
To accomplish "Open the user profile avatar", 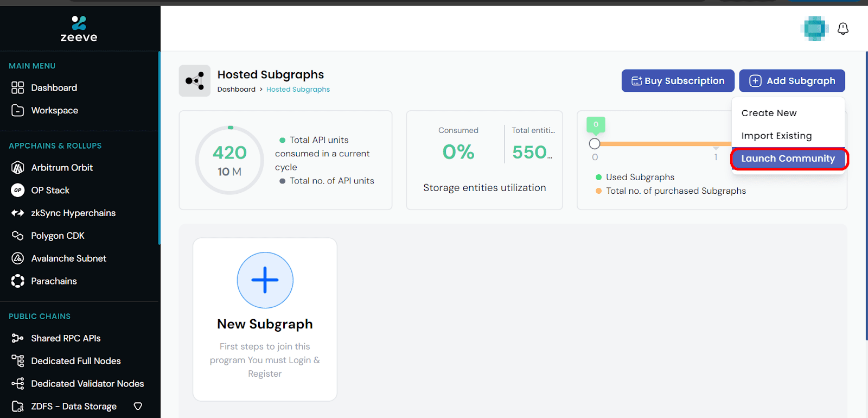I will pyautogui.click(x=814, y=29).
